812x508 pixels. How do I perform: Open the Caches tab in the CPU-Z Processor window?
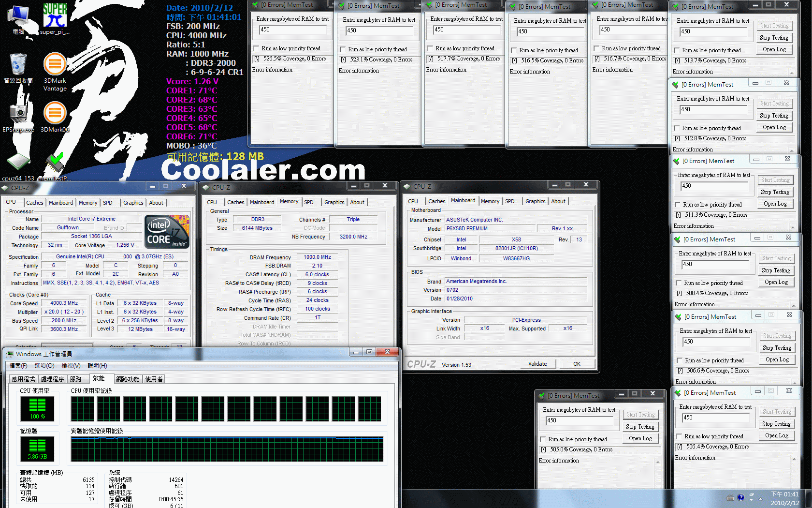[35, 203]
